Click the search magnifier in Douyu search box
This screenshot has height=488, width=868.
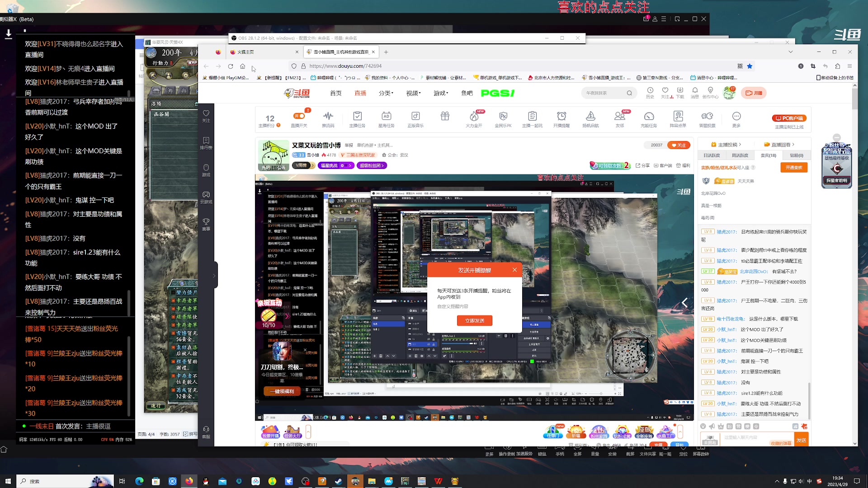point(629,93)
